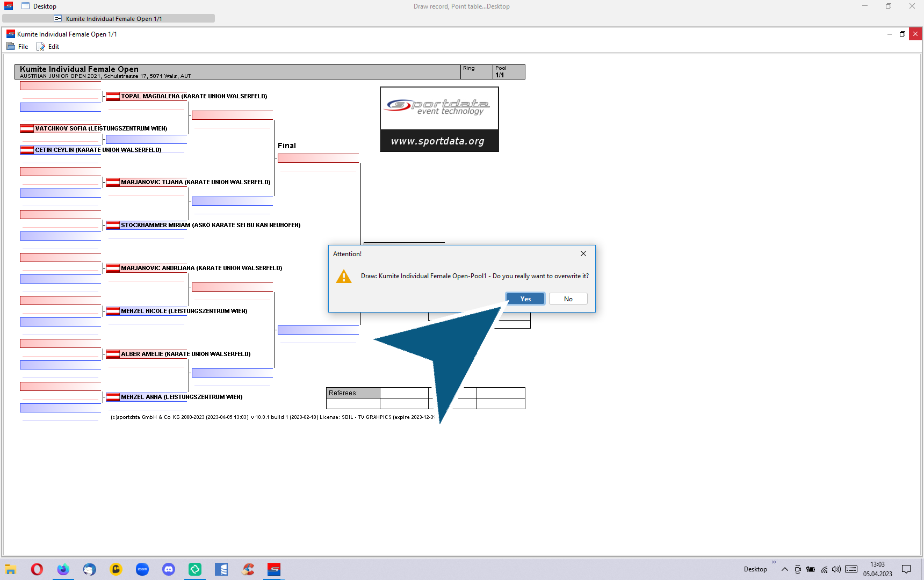Screen dimensions: 924x580
Task: Open the blue database app in taskbar
Action: pyautogui.click(x=221, y=569)
